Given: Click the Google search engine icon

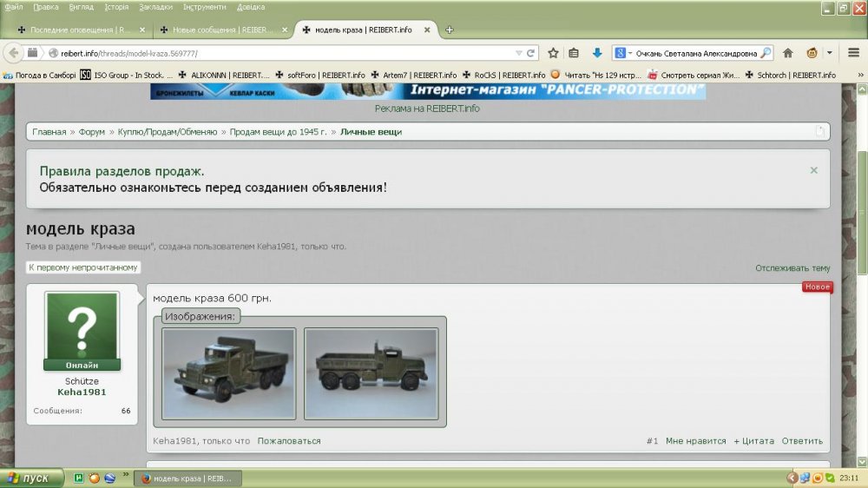Looking at the screenshot, I should (x=620, y=53).
